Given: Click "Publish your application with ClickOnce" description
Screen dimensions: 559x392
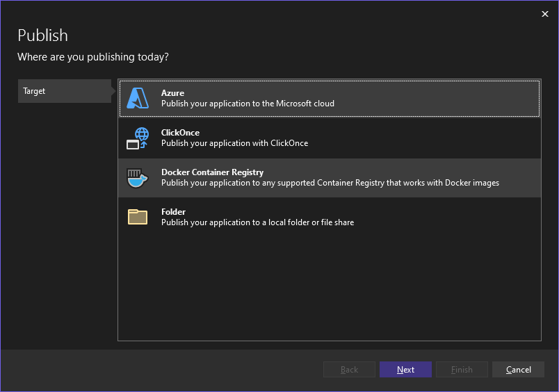Looking at the screenshot, I should (x=234, y=143).
